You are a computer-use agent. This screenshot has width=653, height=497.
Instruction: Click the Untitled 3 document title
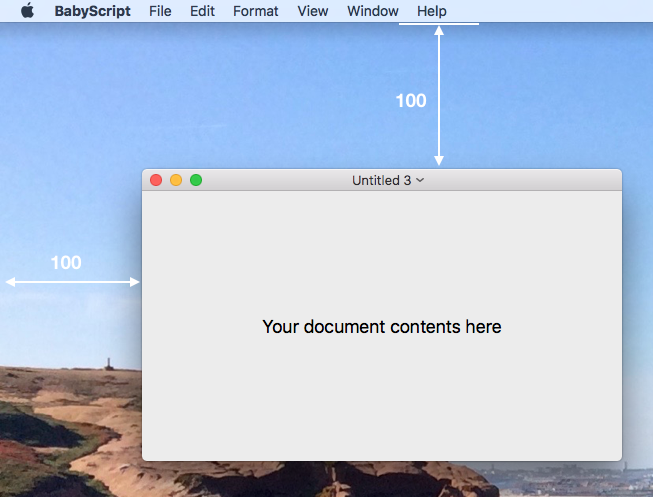point(381,180)
